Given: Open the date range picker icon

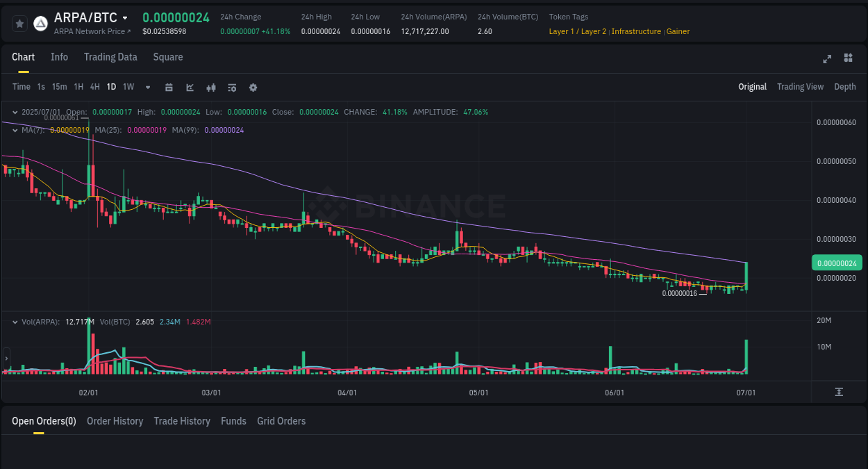Looking at the screenshot, I should point(169,87).
